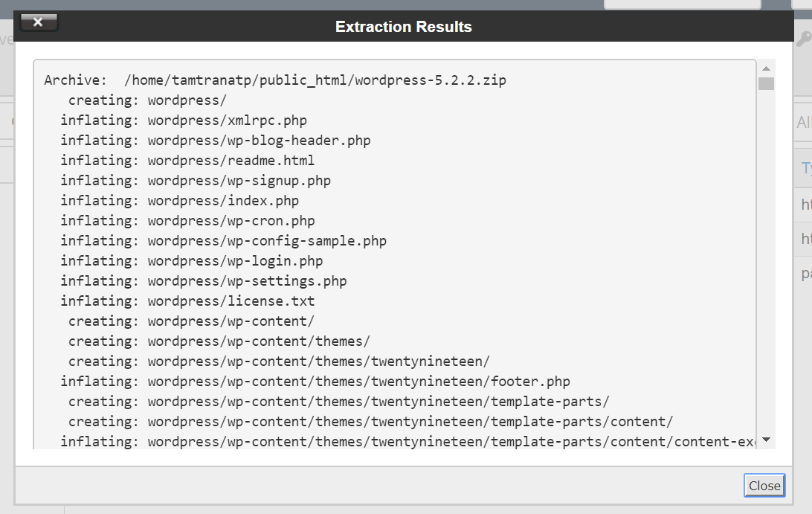Viewport: 812px width, 514px height.
Task: Select the 'creating: wordpress/wp-content/themes/' line
Action: pos(219,342)
